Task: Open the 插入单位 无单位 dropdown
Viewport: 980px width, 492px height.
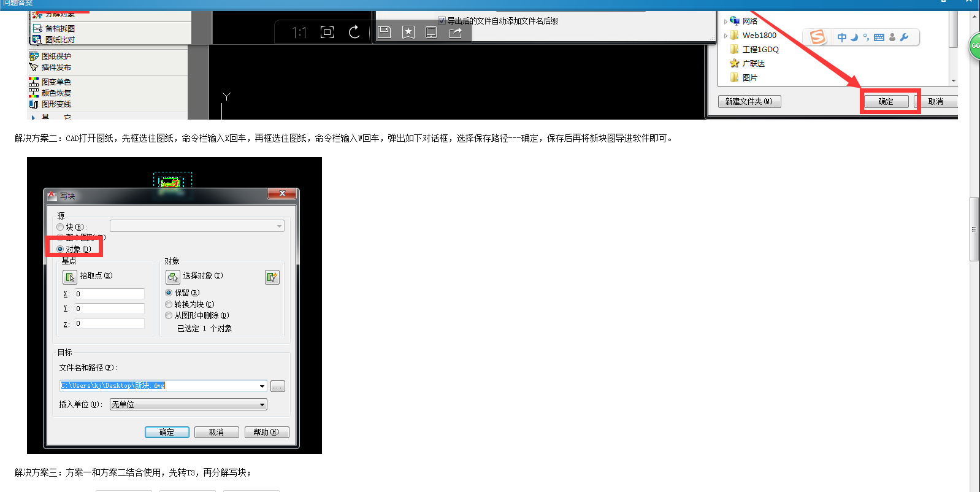Action: pos(188,404)
